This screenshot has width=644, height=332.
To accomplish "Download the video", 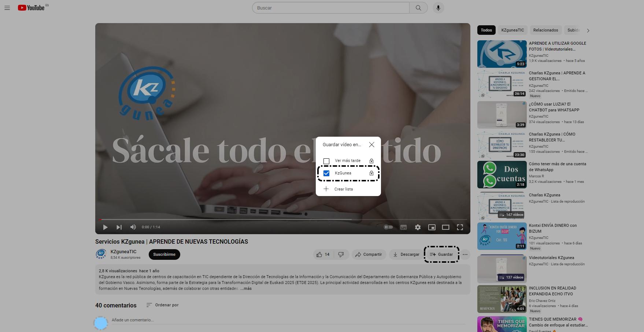I will (406, 254).
